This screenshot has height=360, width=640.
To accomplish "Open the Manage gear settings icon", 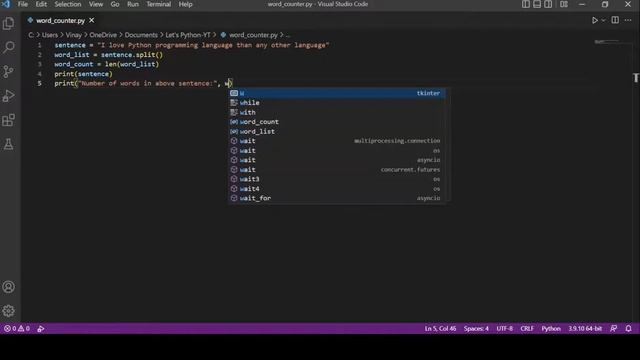I will (9, 311).
